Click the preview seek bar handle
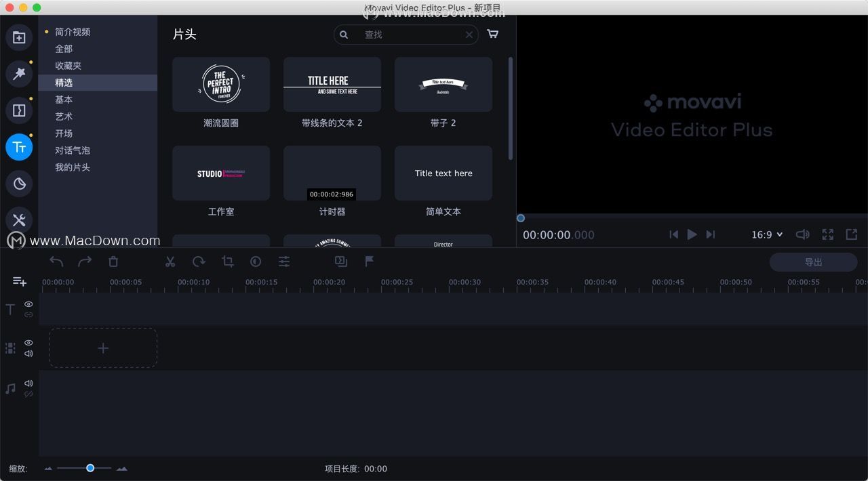Screen dimensions: 868x481 point(521,218)
